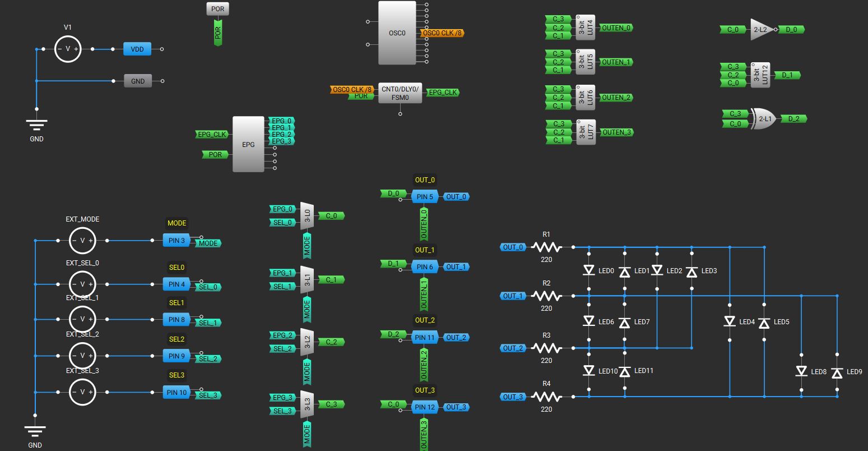
Task: Click the OUTEN_0 net label at LUT4
Action: [616, 27]
